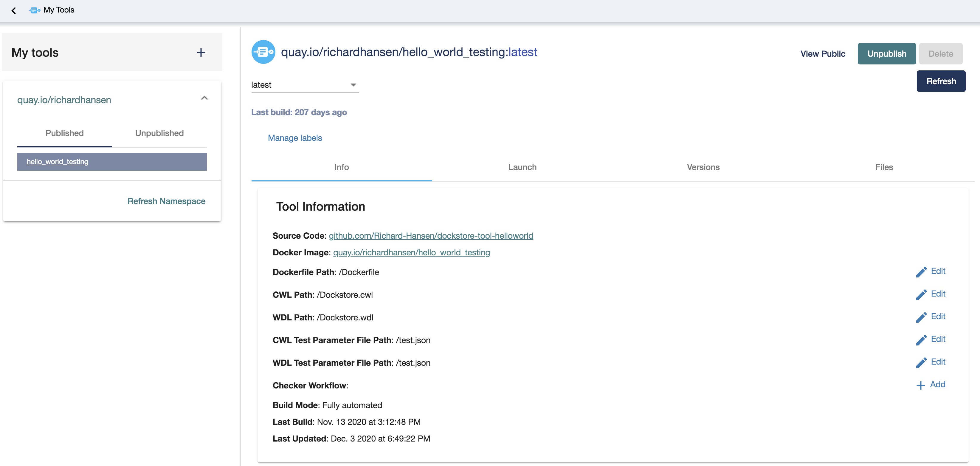Collapse the quay.io/richardhansen namespace panel
Image resolution: width=980 pixels, height=466 pixels.
204,98
